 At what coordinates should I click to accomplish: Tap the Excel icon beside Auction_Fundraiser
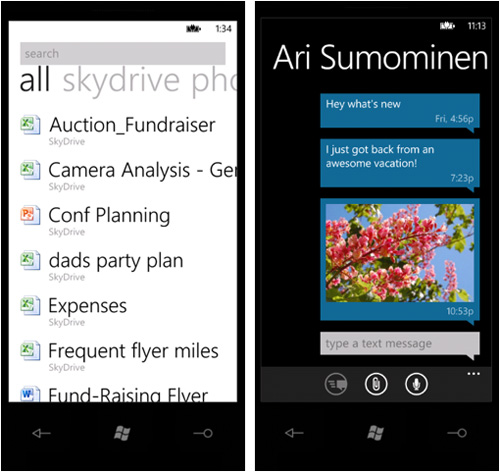pos(30,125)
